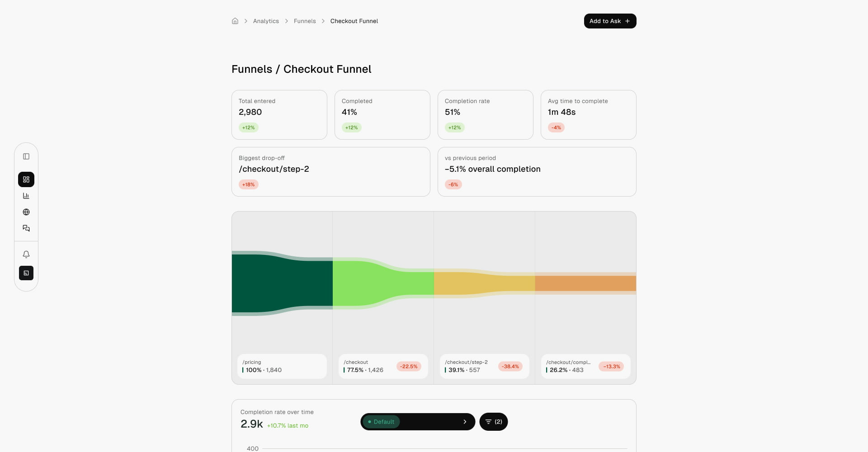Select the /pricing step label card
868x452 pixels.
[282, 366]
